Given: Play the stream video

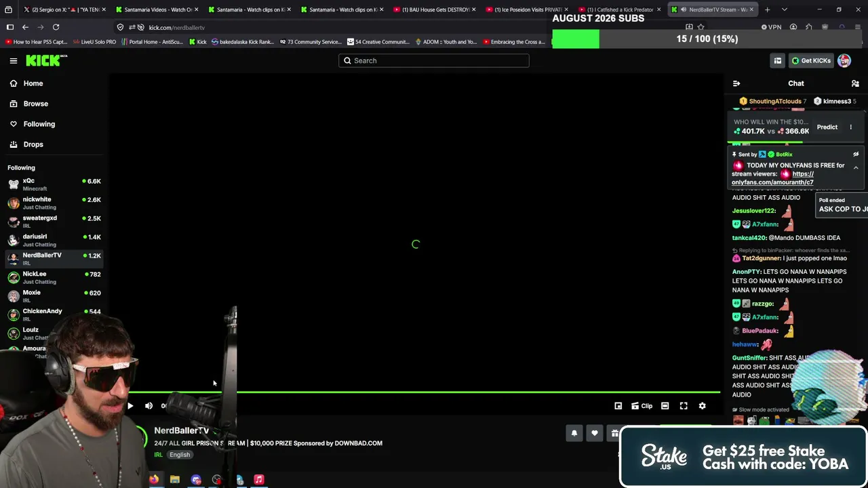Looking at the screenshot, I should [x=130, y=406].
